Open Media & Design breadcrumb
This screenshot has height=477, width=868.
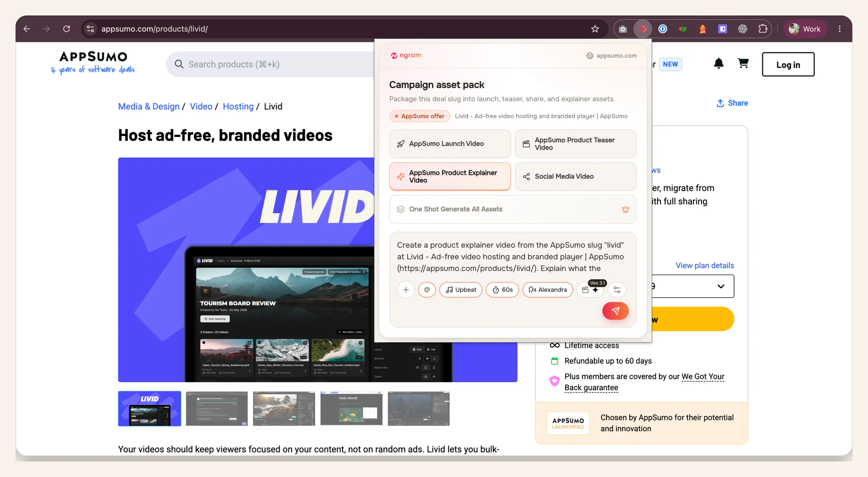[x=149, y=107]
